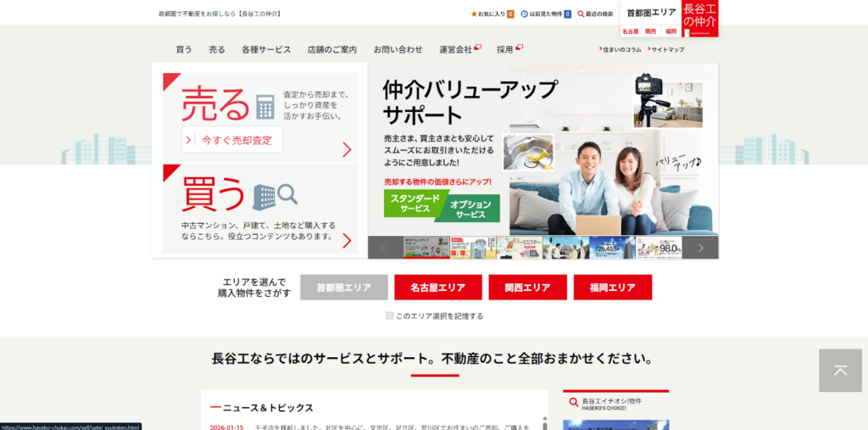Click the red arrow in the 売る panel
The height and width of the screenshot is (430, 868).
[x=347, y=149]
